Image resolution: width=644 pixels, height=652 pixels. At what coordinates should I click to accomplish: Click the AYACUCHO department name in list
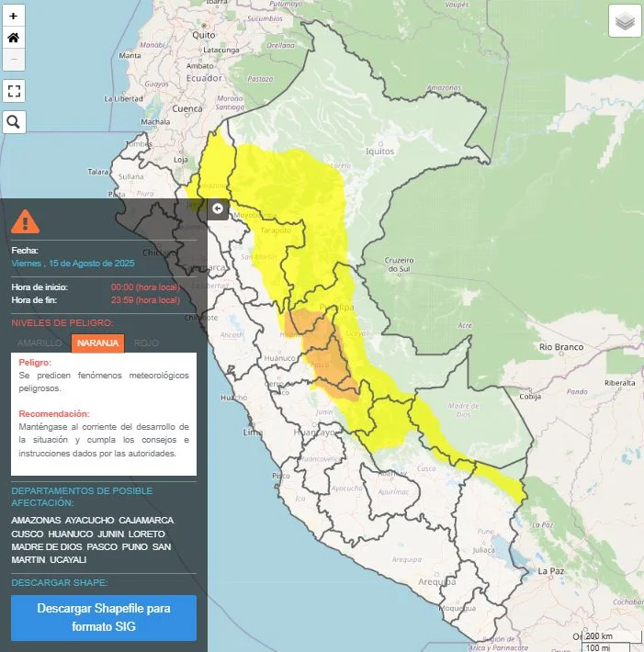click(89, 521)
